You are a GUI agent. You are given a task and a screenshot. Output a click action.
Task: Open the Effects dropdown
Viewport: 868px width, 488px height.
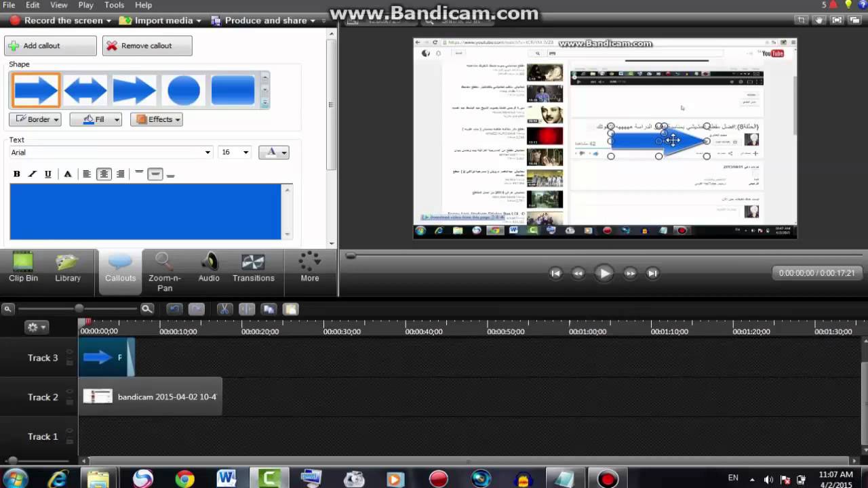[157, 119]
